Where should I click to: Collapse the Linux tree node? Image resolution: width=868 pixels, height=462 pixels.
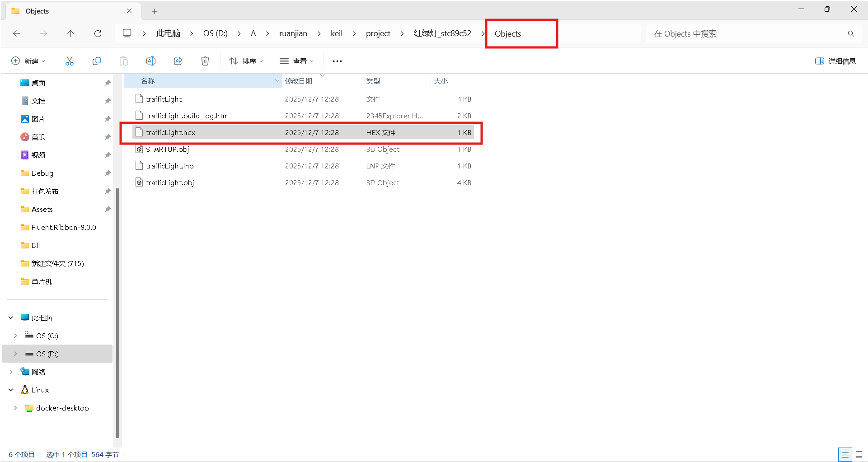pos(11,390)
